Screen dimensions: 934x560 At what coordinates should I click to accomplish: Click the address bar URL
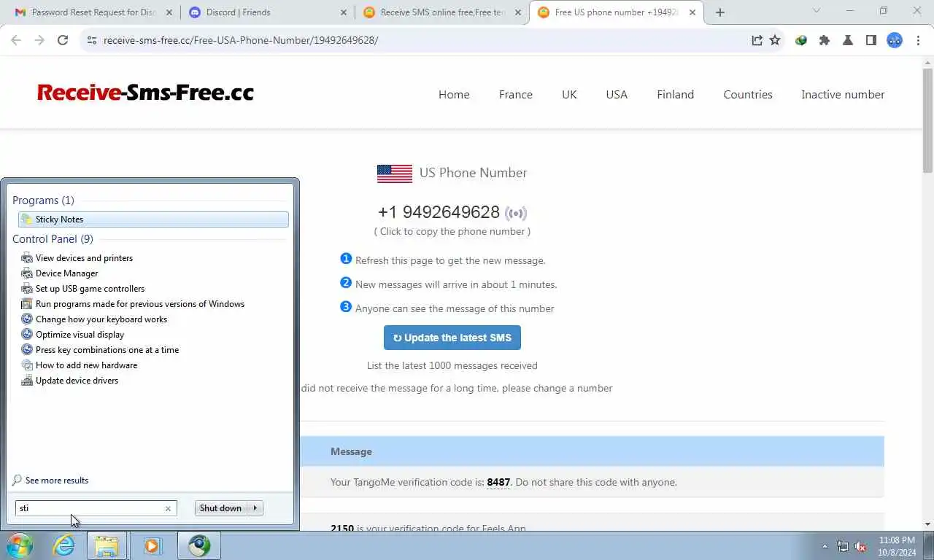pyautogui.click(x=241, y=41)
